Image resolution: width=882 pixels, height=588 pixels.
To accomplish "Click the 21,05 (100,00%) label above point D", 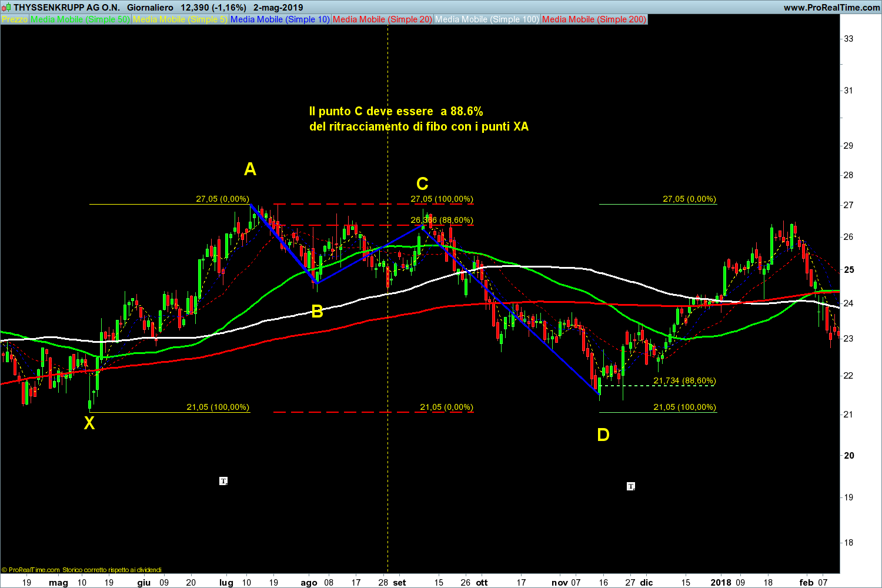I will click(x=685, y=407).
